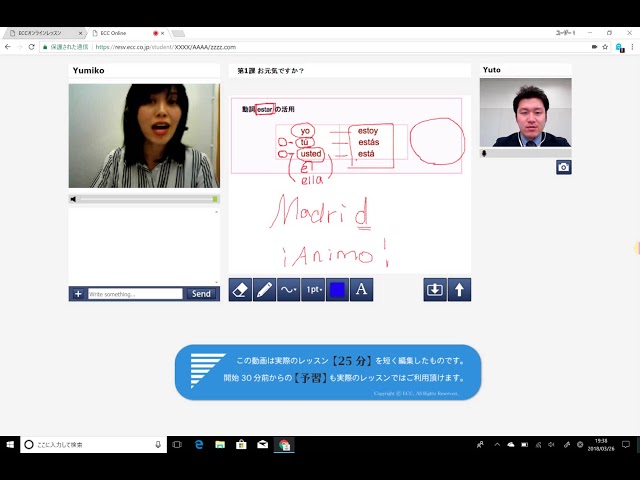Viewport: 640px width, 480px height.
Task: Click the microphone icon under Yuto's video
Action: (484, 153)
